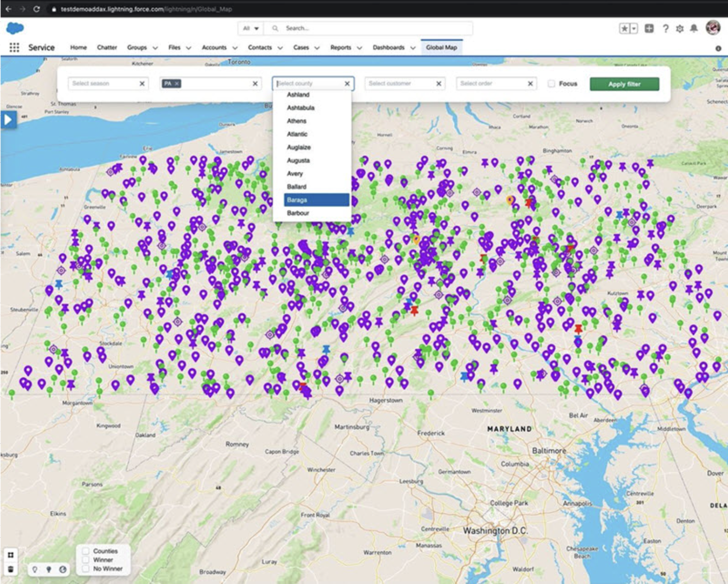Viewport: 728px width, 584px height.
Task: Check the No Winner checkbox
Action: (86, 569)
